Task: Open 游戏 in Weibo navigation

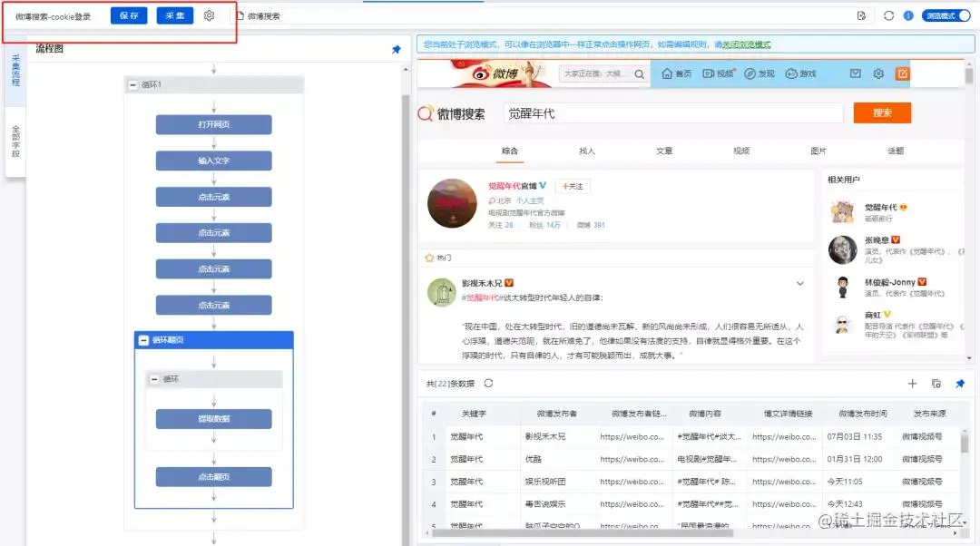Action: [800, 73]
